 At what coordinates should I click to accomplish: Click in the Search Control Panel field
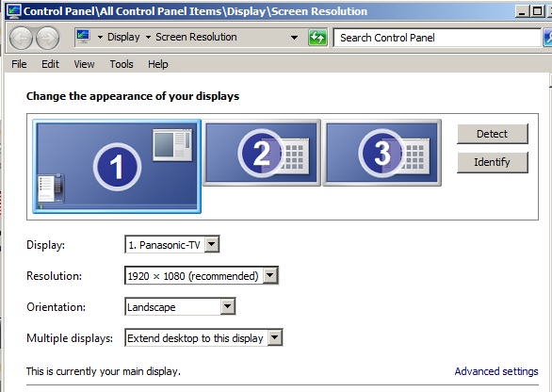(437, 38)
